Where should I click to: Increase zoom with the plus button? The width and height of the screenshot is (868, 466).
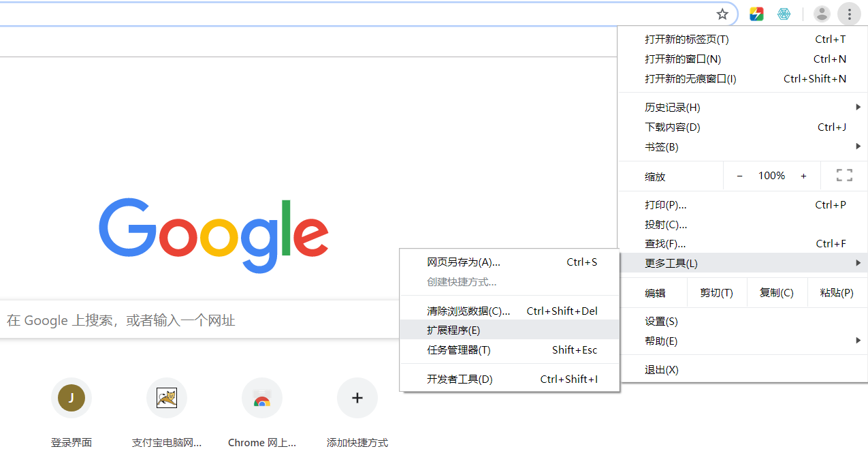point(803,176)
